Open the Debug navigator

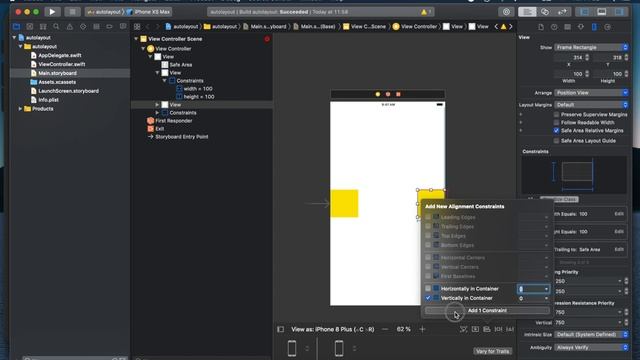coord(96,27)
